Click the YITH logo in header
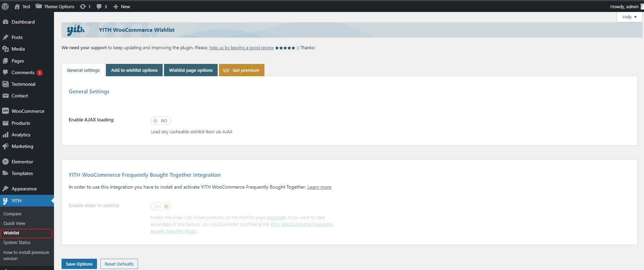 pos(76,30)
